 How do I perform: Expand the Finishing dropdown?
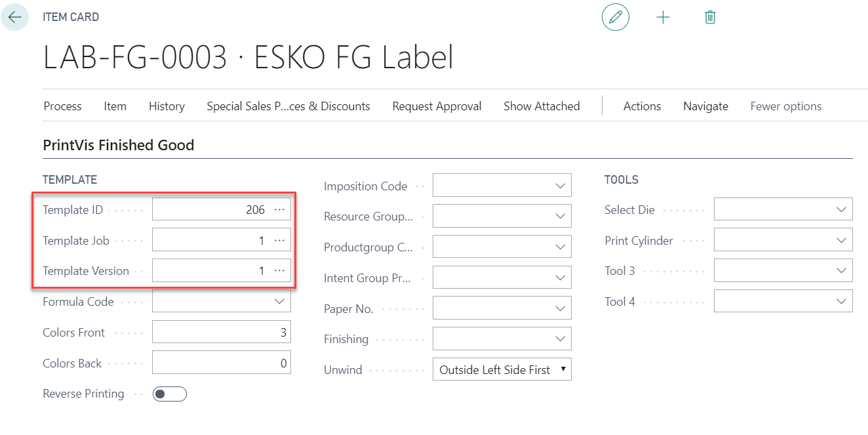click(561, 339)
